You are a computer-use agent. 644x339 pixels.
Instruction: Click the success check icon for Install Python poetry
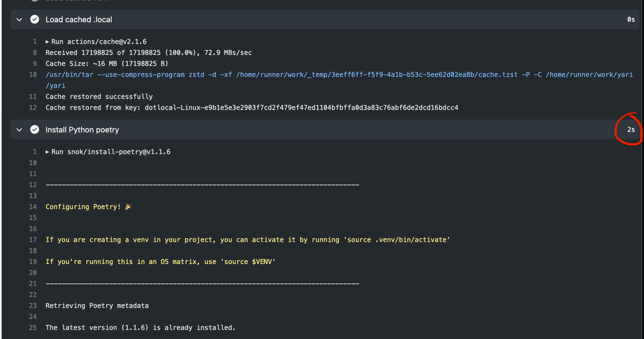tap(34, 130)
